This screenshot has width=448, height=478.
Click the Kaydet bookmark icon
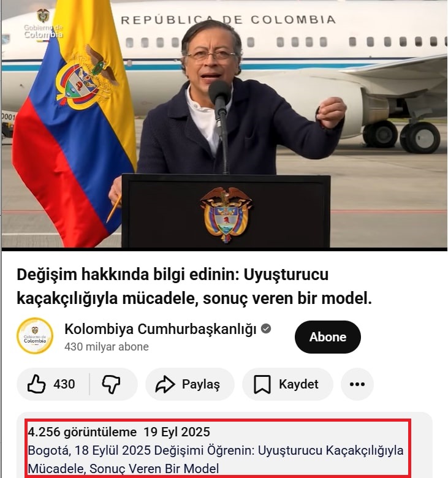coord(262,384)
